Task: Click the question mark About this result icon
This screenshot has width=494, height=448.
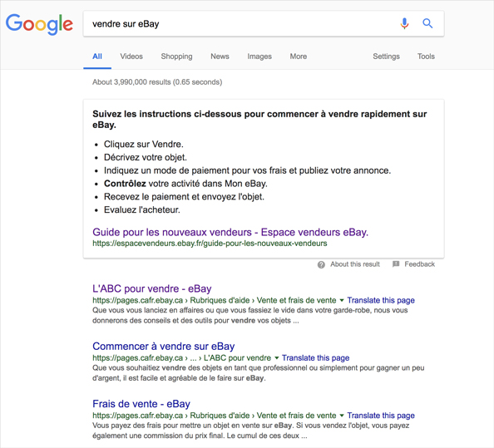Action: click(x=321, y=264)
